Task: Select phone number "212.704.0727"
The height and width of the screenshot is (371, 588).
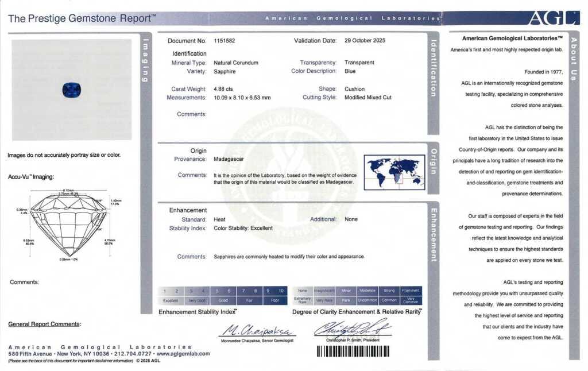Action: pos(133,354)
